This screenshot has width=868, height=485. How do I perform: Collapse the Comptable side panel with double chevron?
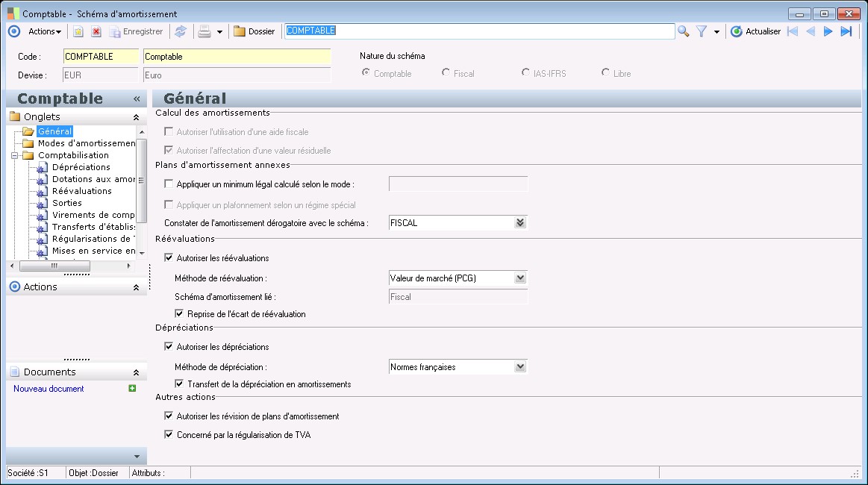[136, 98]
